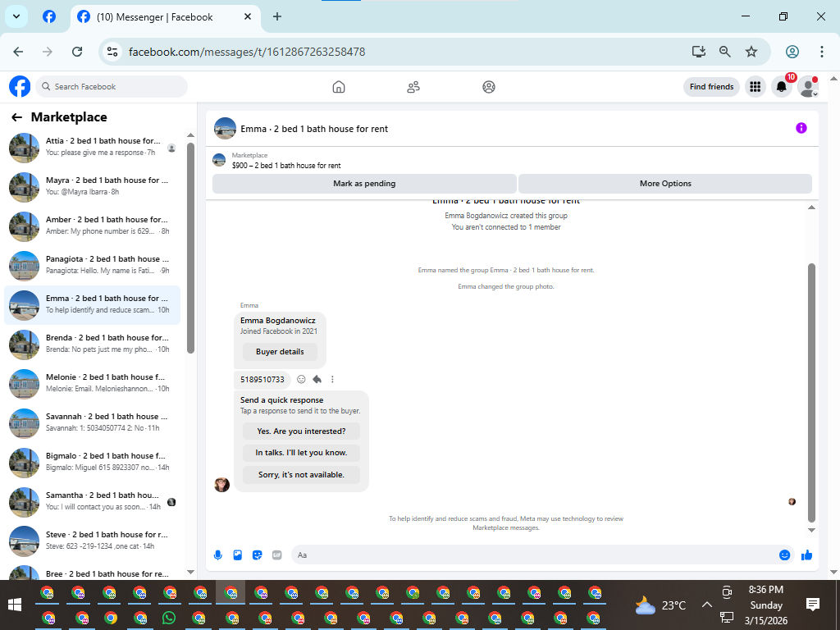The width and height of the screenshot is (840, 630).
Task: Choose a sticker icon
Action: (257, 555)
